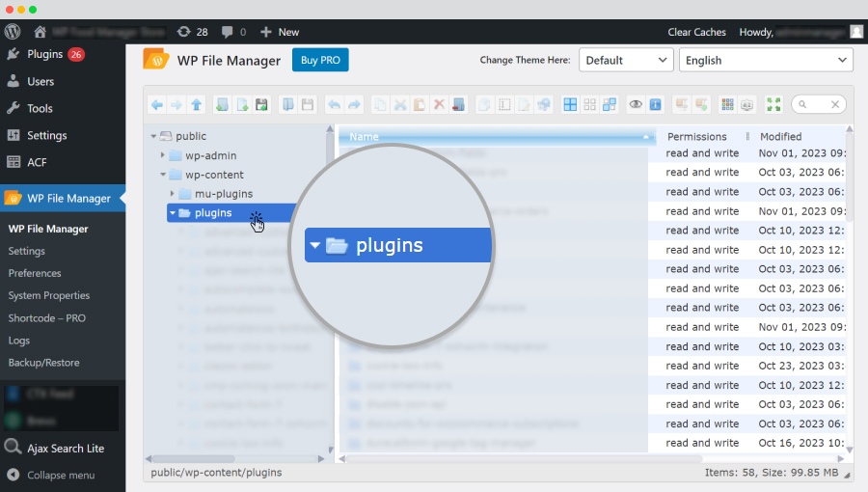Click the WordPress logo icon
Image resolution: width=868 pixels, height=492 pixels.
(13, 32)
